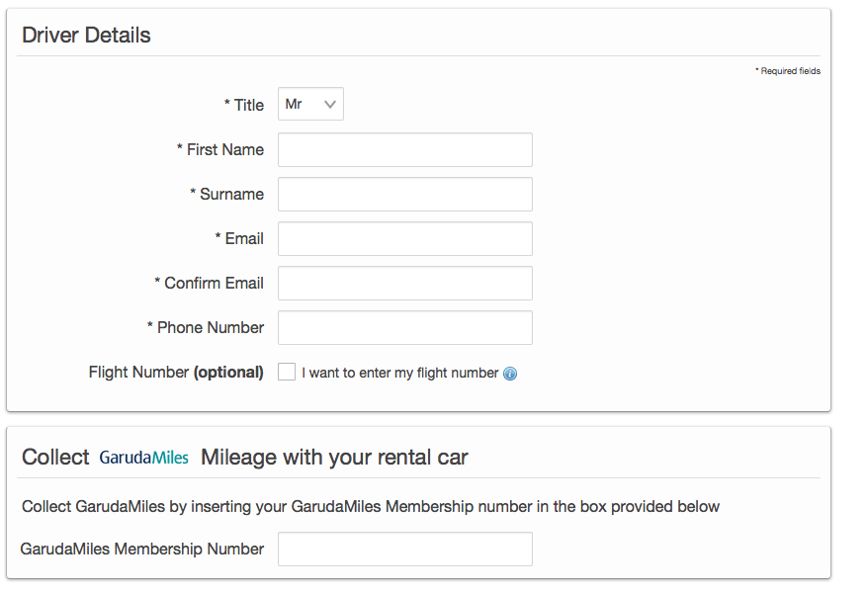
Task: Click the "* Confirm Email" label
Action: tap(209, 283)
